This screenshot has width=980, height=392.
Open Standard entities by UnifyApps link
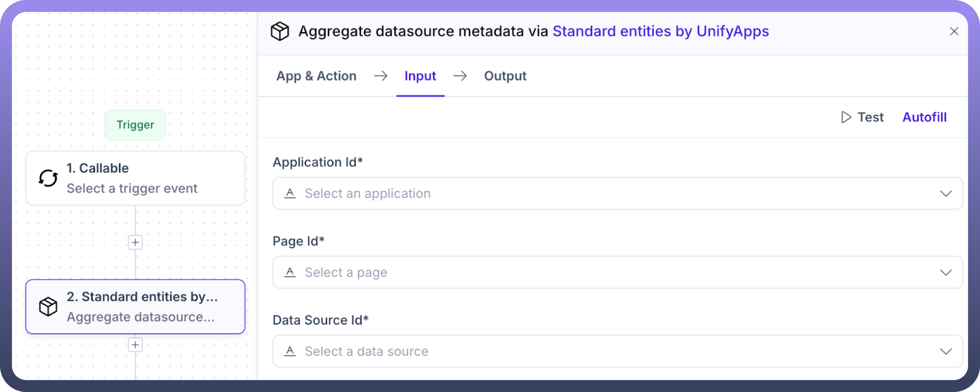[x=660, y=31]
